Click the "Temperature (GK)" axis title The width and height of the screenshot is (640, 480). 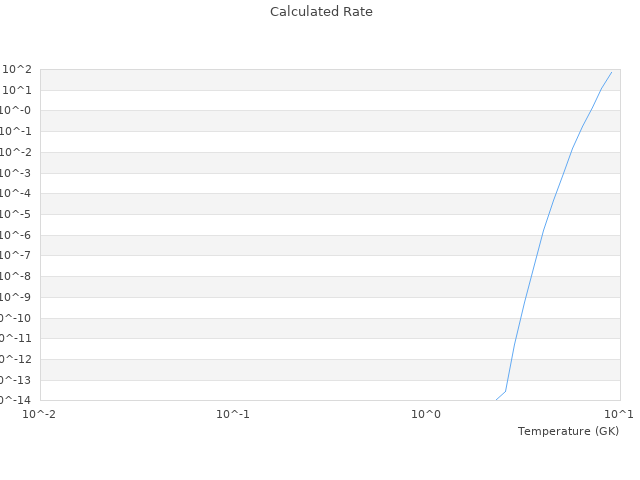[x=568, y=431]
